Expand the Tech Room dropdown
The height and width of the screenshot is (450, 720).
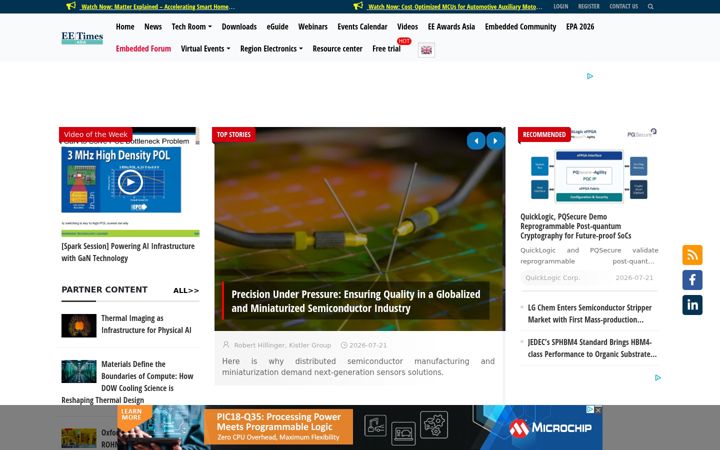191,27
